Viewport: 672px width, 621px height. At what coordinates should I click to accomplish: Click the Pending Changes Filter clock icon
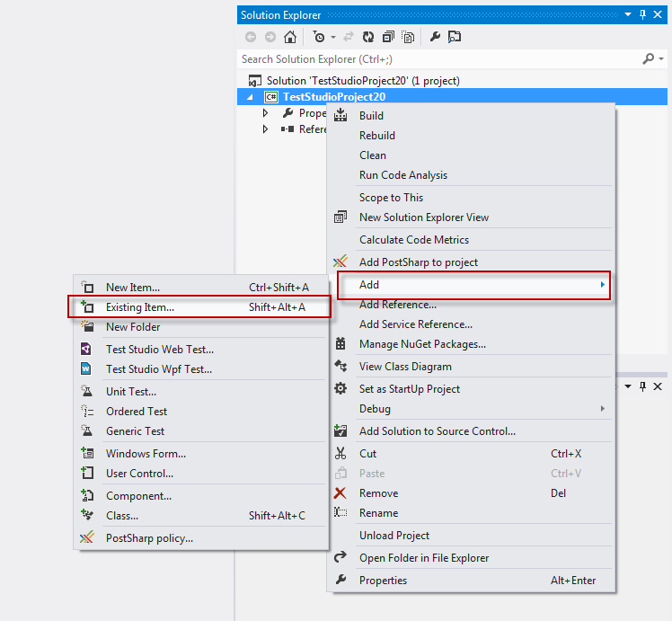coord(319,37)
